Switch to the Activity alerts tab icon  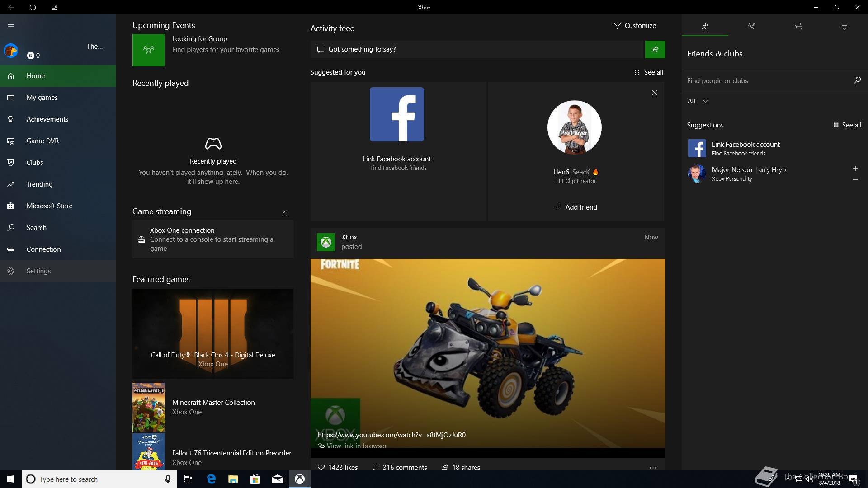tap(844, 26)
